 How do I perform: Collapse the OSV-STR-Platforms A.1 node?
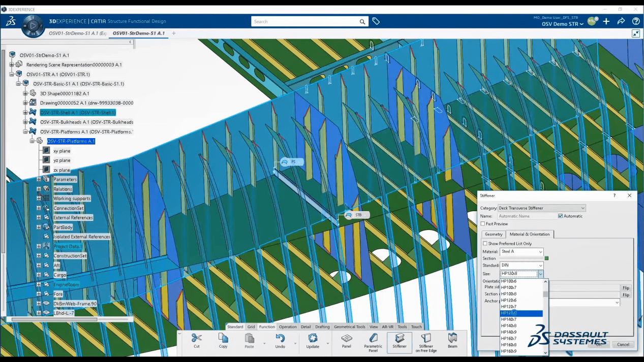[x=25, y=131]
